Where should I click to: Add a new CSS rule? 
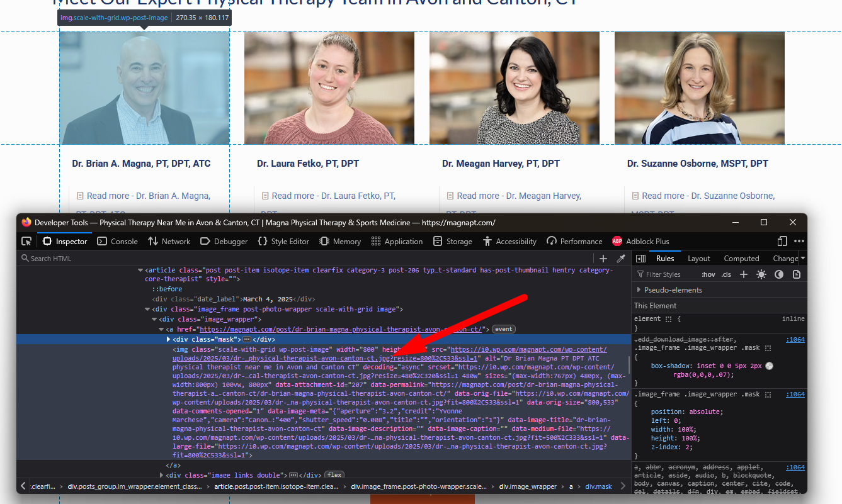(744, 274)
